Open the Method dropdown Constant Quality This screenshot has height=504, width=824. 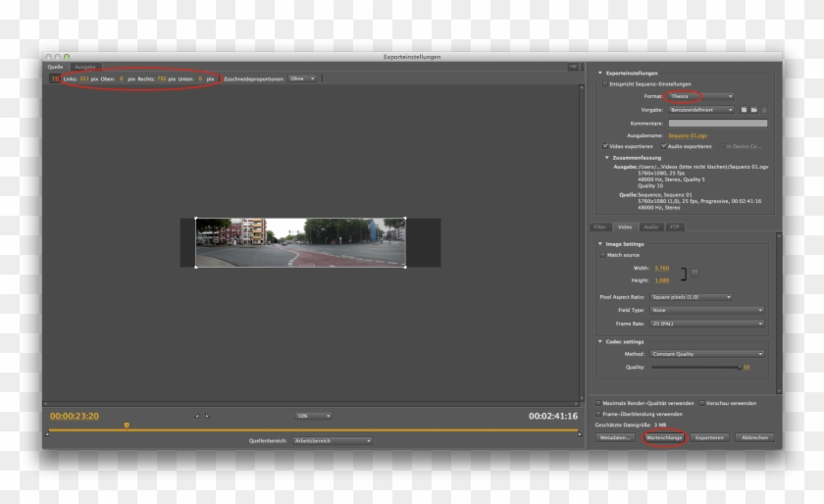click(x=707, y=354)
